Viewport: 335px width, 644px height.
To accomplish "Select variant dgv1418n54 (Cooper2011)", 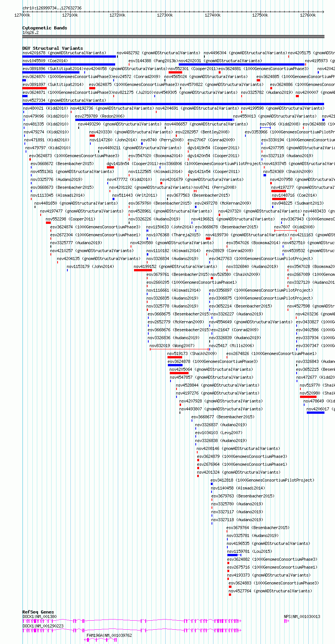I will click(132, 164).
